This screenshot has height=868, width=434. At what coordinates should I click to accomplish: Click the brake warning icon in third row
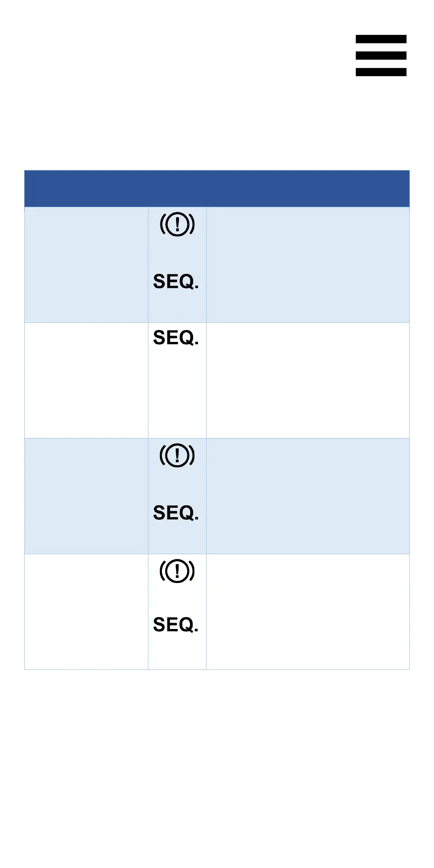(x=177, y=455)
